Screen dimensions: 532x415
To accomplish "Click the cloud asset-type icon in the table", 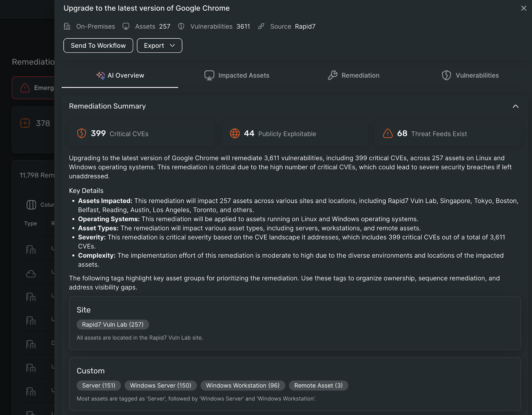I will pyautogui.click(x=31, y=273).
